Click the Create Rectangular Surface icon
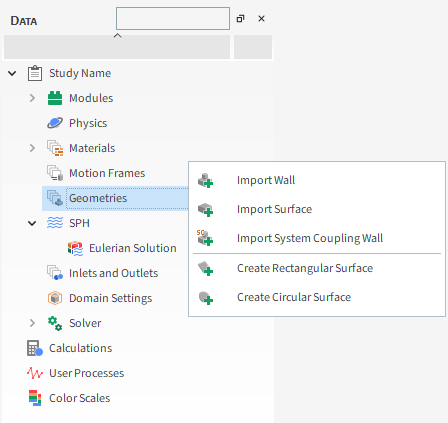Image resolution: width=448 pixels, height=423 pixels. (x=205, y=268)
